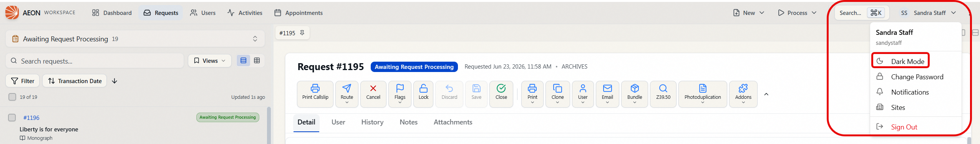Expand the Awaiting Request Processing queue selector
This screenshot has width=980, height=144.
(x=135, y=39)
